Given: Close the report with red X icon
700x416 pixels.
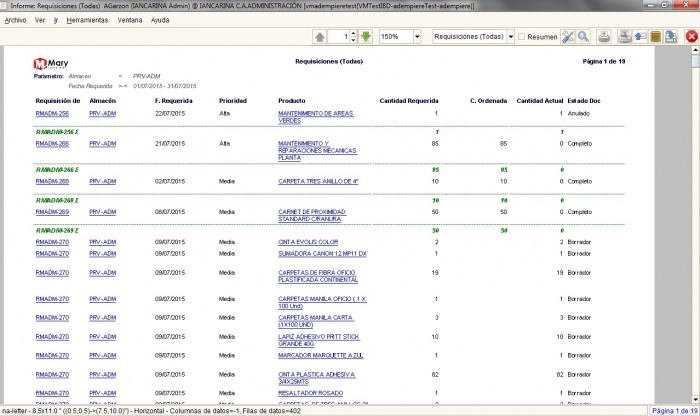Looking at the screenshot, I should click(692, 37).
